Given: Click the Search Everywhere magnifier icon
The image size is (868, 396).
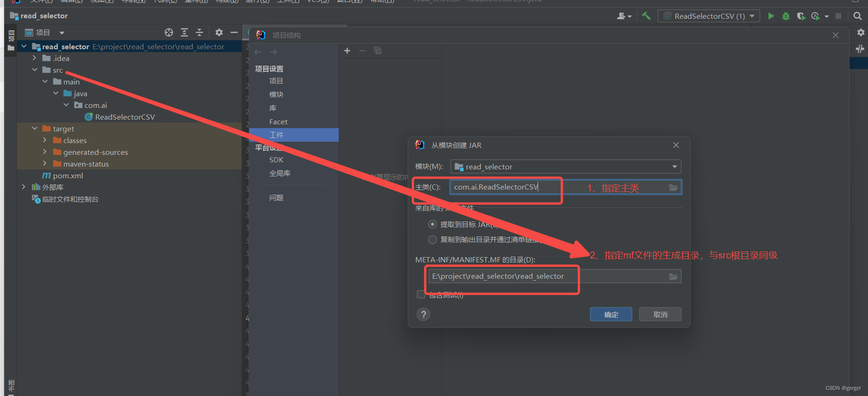Looking at the screenshot, I should click(x=858, y=16).
